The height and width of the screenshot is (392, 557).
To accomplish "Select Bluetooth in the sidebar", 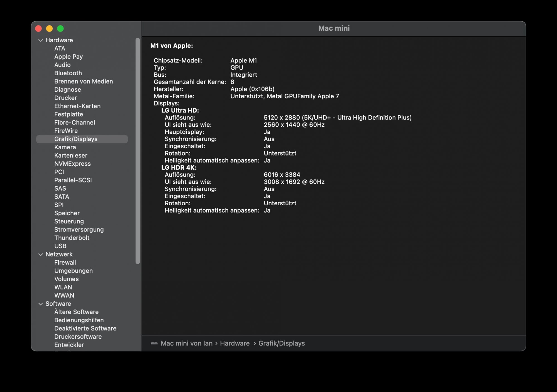I will coord(68,73).
